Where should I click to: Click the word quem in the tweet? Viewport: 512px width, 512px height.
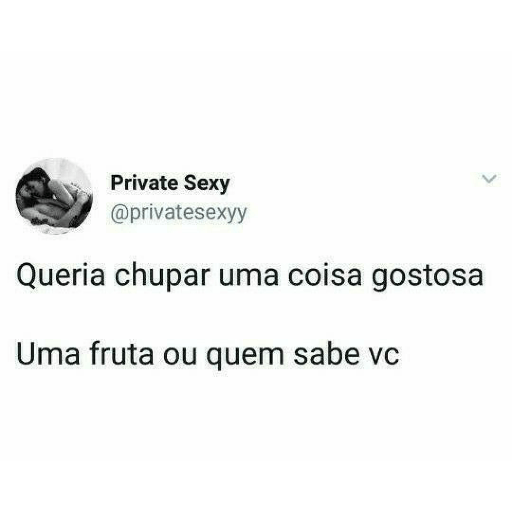tap(245, 357)
